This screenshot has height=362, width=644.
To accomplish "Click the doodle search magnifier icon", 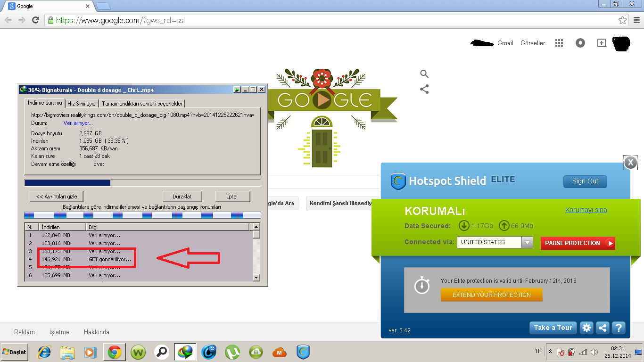I will tap(424, 74).
